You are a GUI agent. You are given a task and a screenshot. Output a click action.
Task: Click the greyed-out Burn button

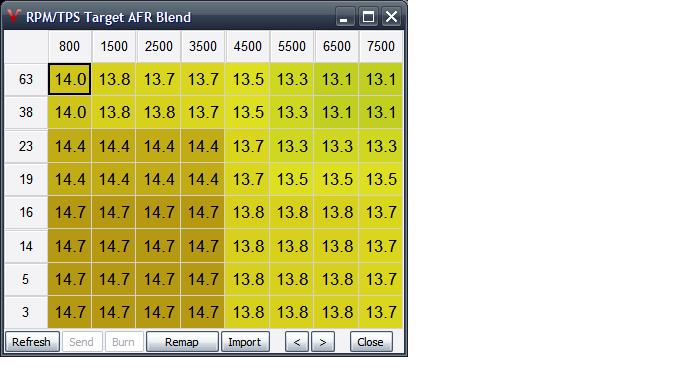[123, 342]
